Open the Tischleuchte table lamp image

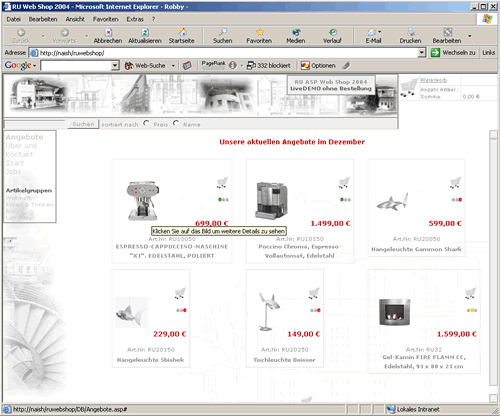tap(268, 311)
